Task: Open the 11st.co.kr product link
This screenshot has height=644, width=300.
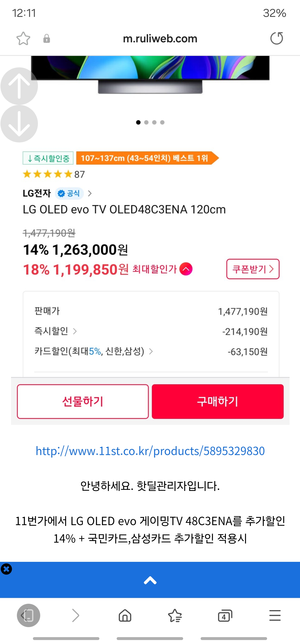Action: (x=150, y=451)
